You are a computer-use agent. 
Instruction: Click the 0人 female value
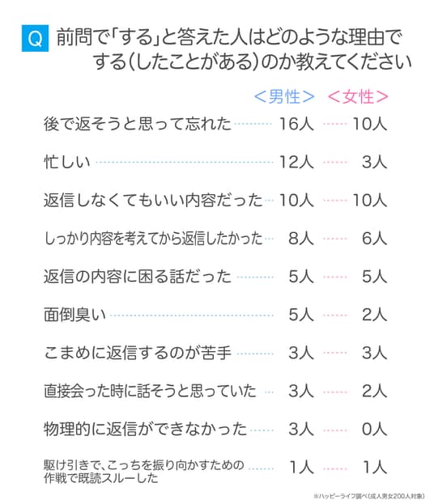pos(374,430)
